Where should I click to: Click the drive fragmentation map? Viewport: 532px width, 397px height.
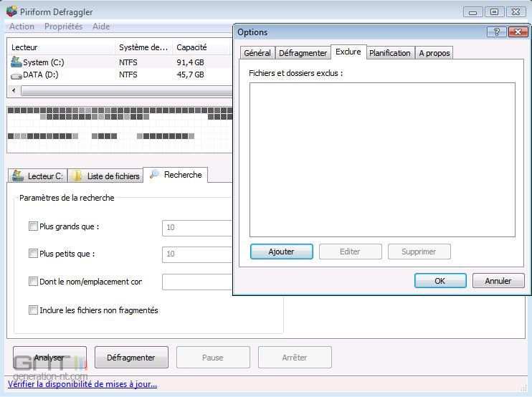pyautogui.click(x=120, y=129)
